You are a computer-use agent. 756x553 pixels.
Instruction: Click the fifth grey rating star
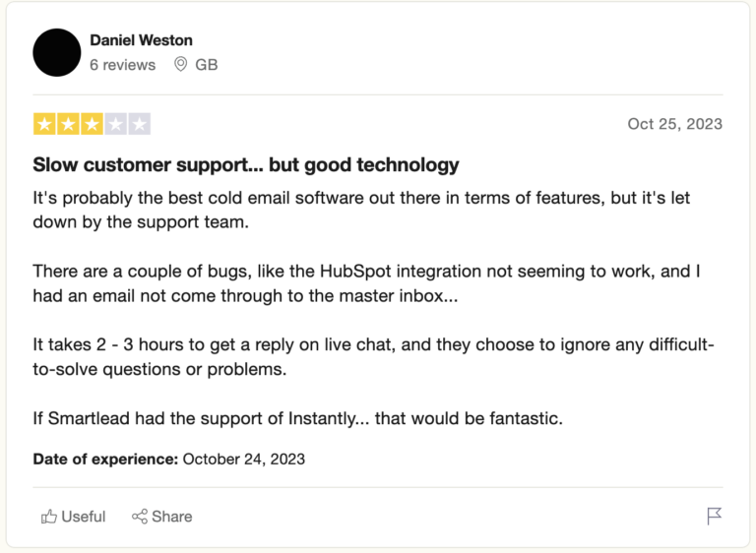coord(139,124)
